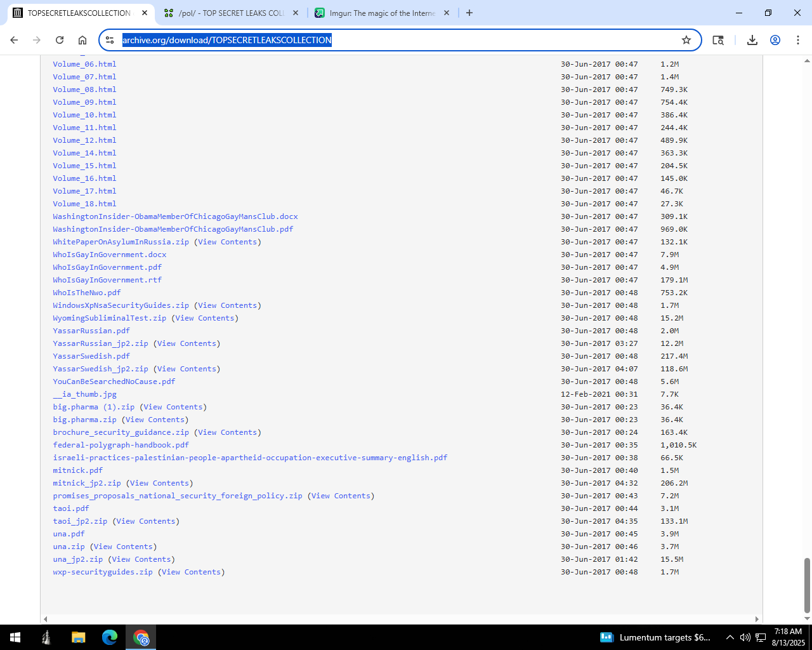The height and width of the screenshot is (650, 812).
Task: Open network settings in the system tray
Action: point(761,637)
